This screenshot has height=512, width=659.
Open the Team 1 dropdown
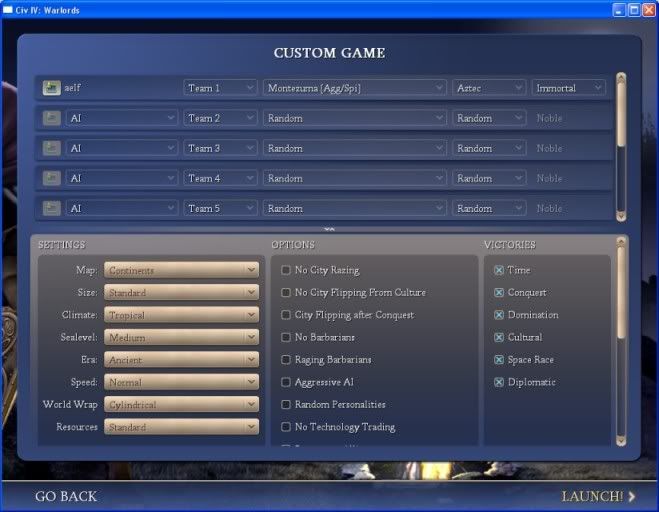pyautogui.click(x=220, y=88)
